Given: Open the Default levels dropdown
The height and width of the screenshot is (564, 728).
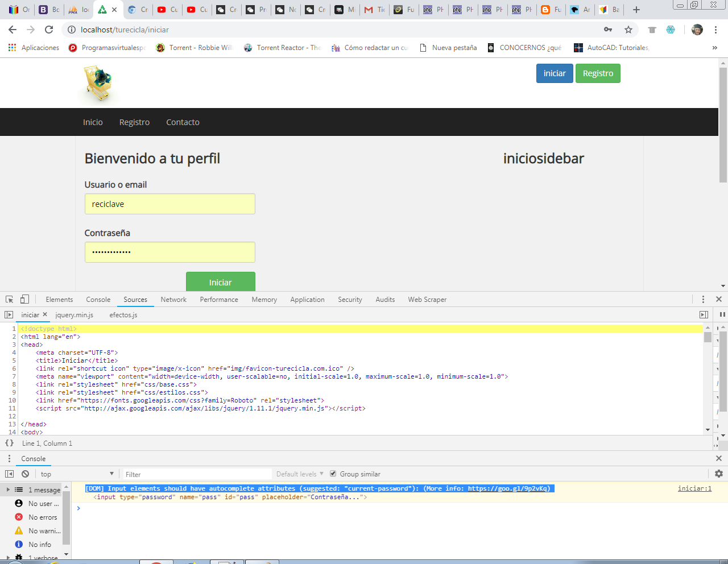Looking at the screenshot, I should click(300, 474).
